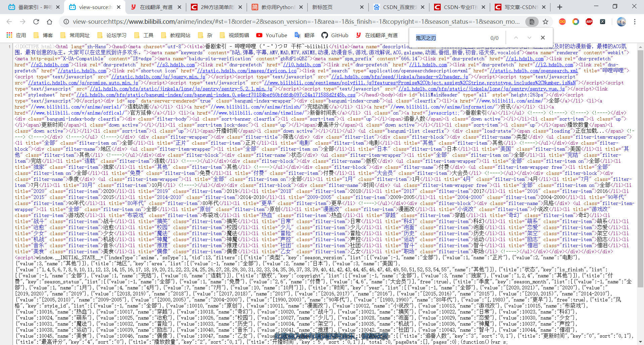Open the 工具 bookmark folder
644x345 pixels.
coord(144,35)
